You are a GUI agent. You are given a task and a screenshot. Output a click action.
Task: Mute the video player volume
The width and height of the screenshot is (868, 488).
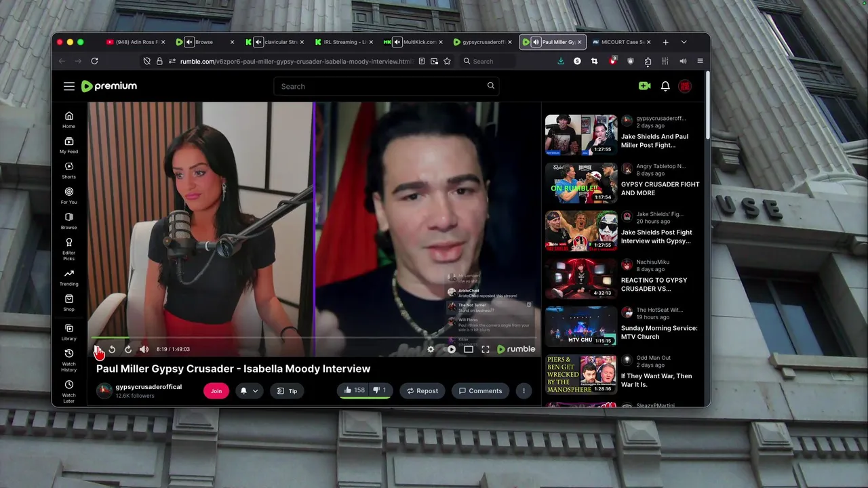[x=144, y=349]
